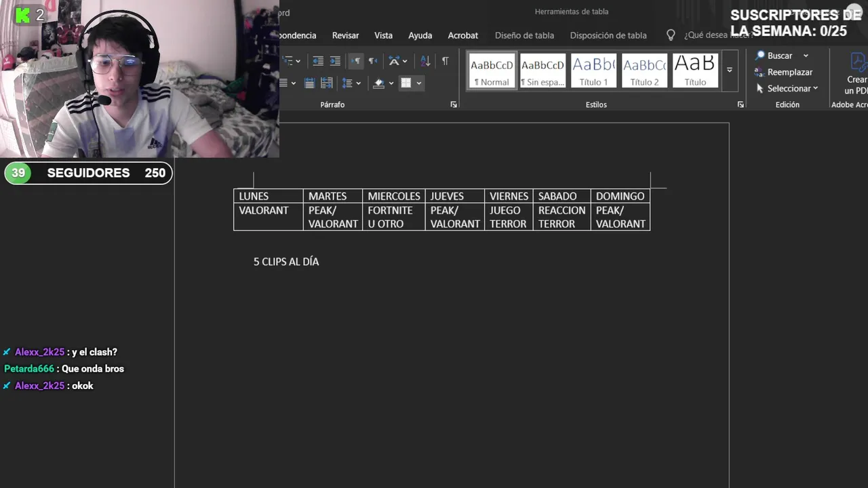Screen dimensions: 868x488
Task: Click the multilevel list icon
Action: [288, 61]
